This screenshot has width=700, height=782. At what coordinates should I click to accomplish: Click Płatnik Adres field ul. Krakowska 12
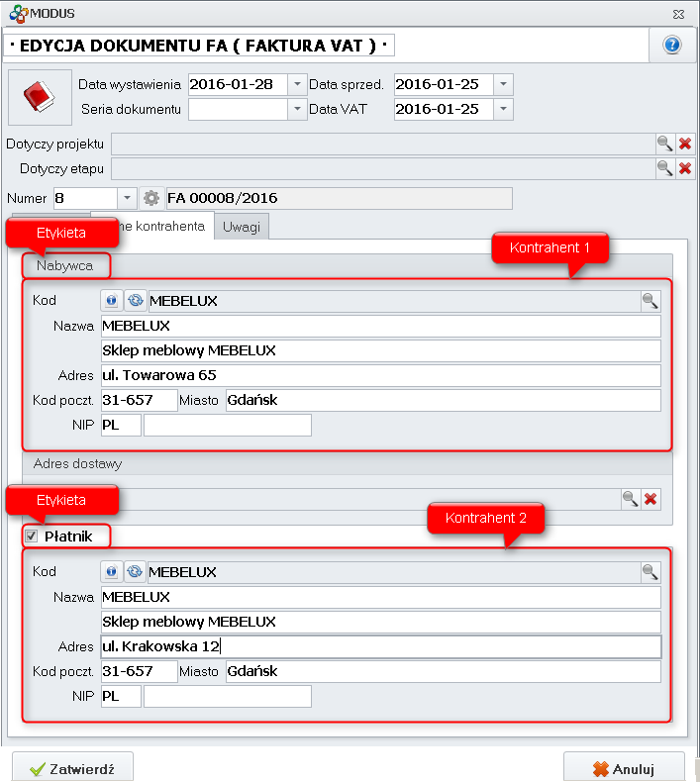click(x=381, y=646)
